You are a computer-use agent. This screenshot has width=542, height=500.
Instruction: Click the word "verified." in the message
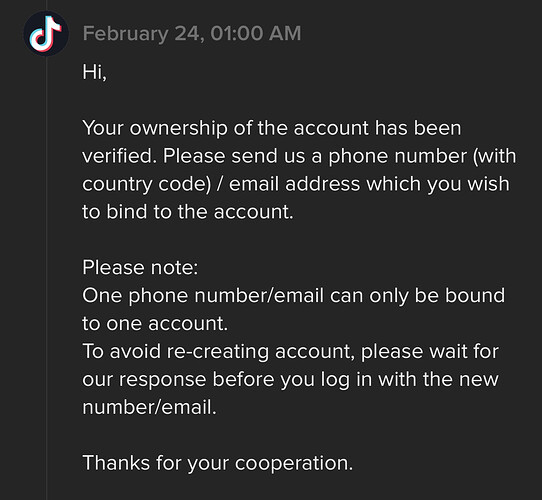pos(119,156)
